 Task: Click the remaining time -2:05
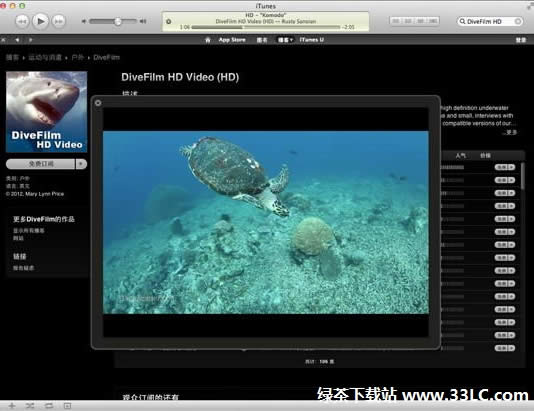click(348, 27)
